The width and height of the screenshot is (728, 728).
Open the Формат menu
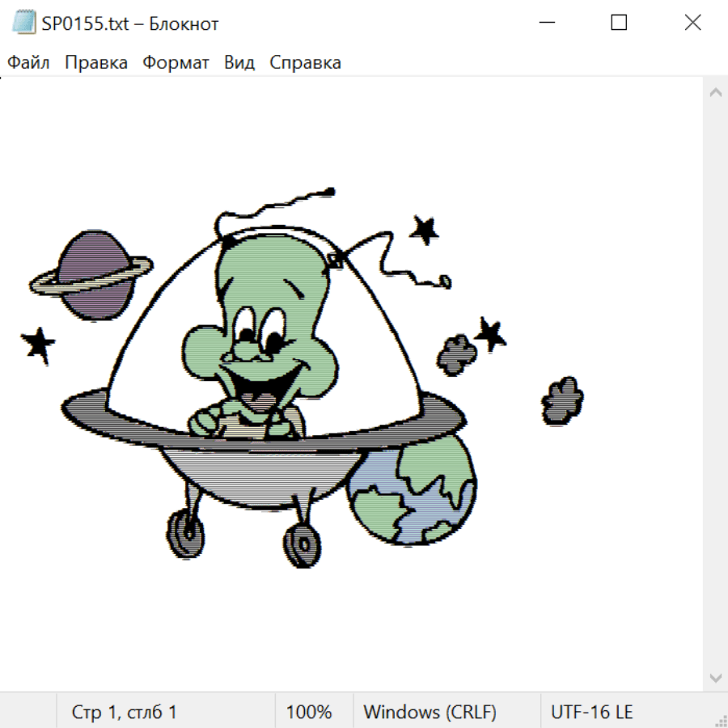176,63
